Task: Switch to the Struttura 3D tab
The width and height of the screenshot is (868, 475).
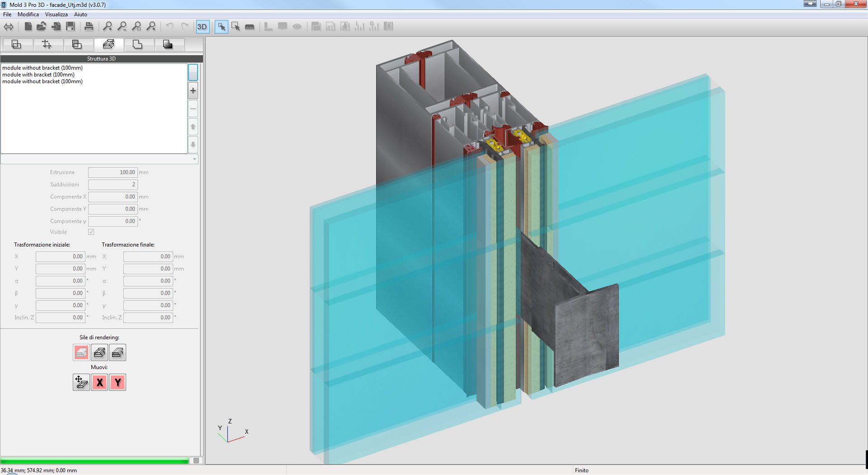Action: [108, 44]
